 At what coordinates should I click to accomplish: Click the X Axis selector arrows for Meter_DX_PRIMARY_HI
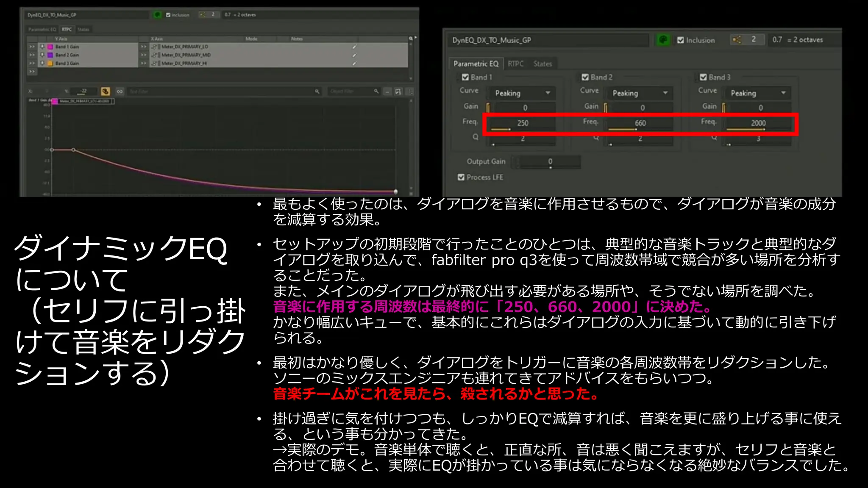[x=144, y=63]
